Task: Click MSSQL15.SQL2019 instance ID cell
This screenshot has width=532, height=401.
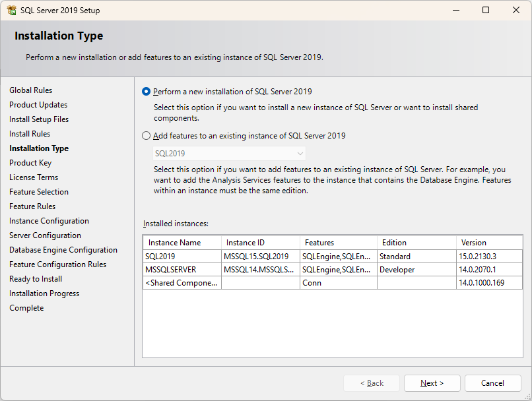Action: click(261, 257)
